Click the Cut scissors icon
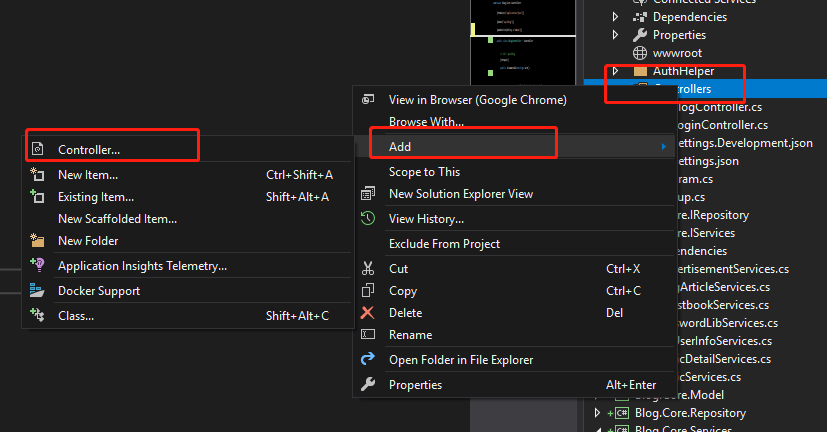This screenshot has width=827, height=432. (368, 269)
